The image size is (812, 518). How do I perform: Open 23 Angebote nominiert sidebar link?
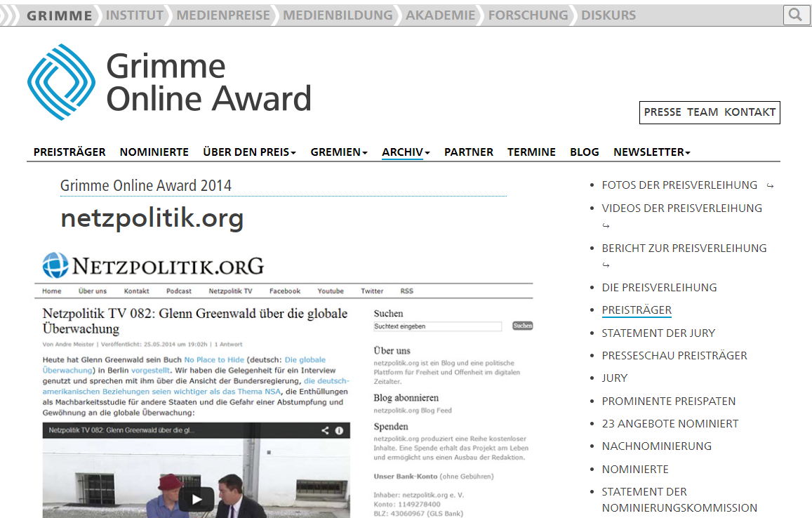click(x=670, y=424)
